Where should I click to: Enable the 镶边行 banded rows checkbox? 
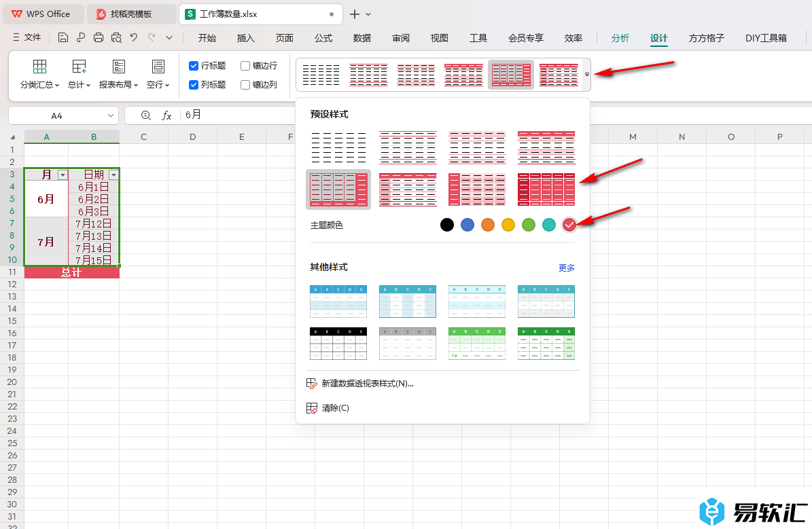[245, 66]
